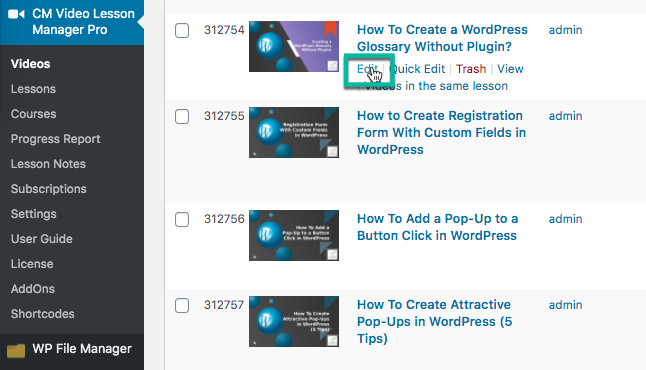Click Quick Edit for Glossary video
The width and height of the screenshot is (646, 370).
click(417, 69)
